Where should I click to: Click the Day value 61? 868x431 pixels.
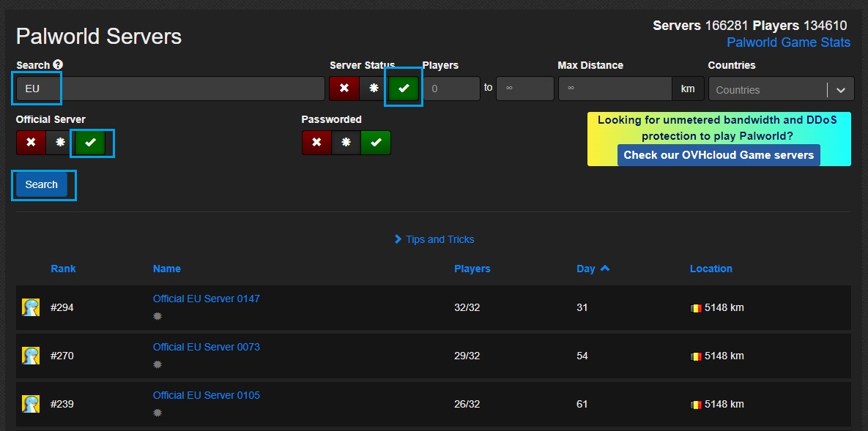click(582, 404)
